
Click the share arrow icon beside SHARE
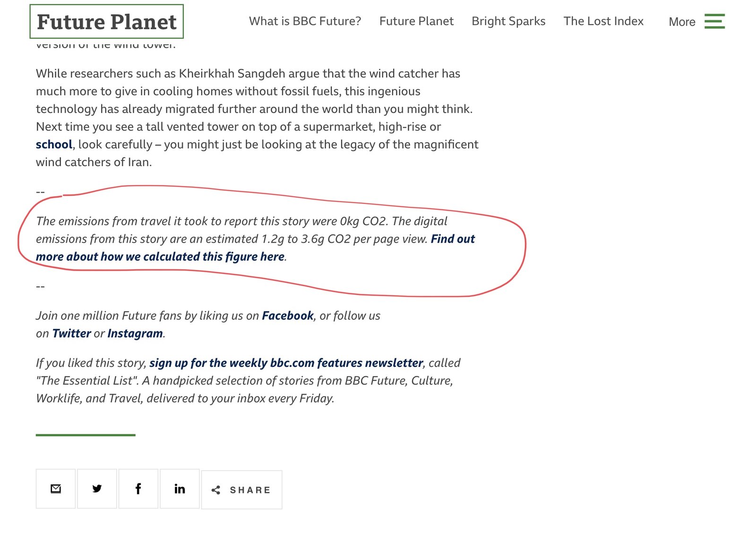point(216,490)
